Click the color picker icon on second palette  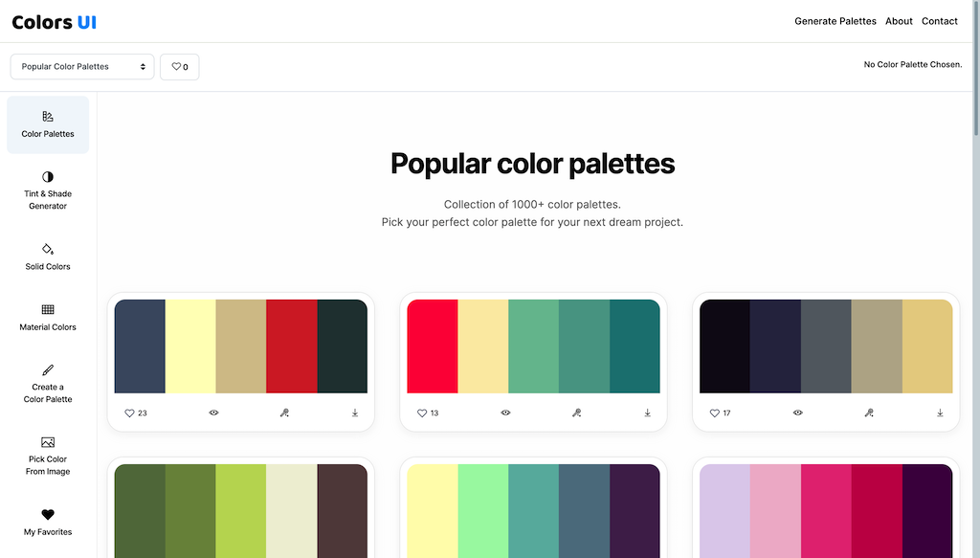click(577, 413)
